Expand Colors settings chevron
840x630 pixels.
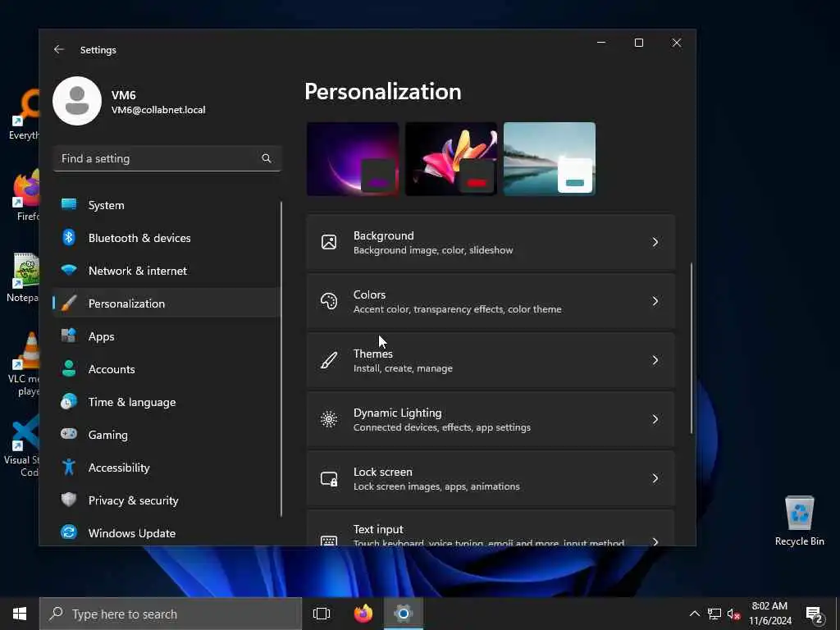pos(655,301)
